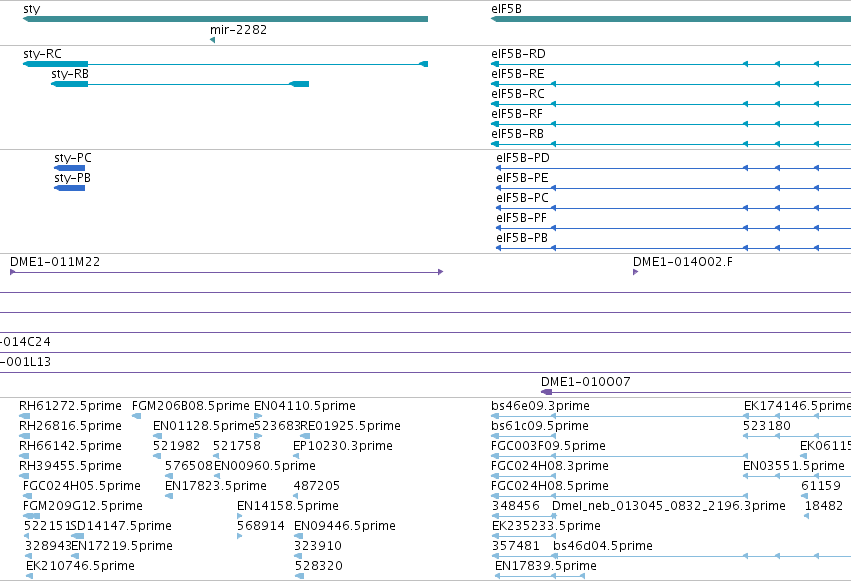Select the RH66142.5prime EST label
This screenshot has width=851, height=581.
(x=70, y=446)
